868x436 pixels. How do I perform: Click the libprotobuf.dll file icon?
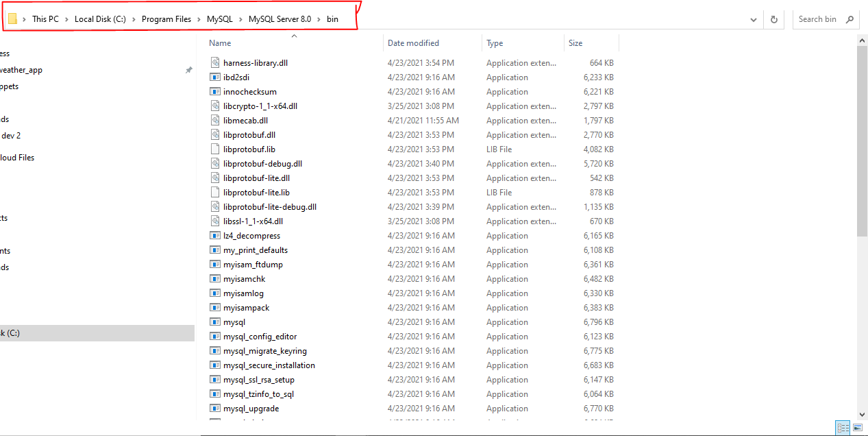214,135
